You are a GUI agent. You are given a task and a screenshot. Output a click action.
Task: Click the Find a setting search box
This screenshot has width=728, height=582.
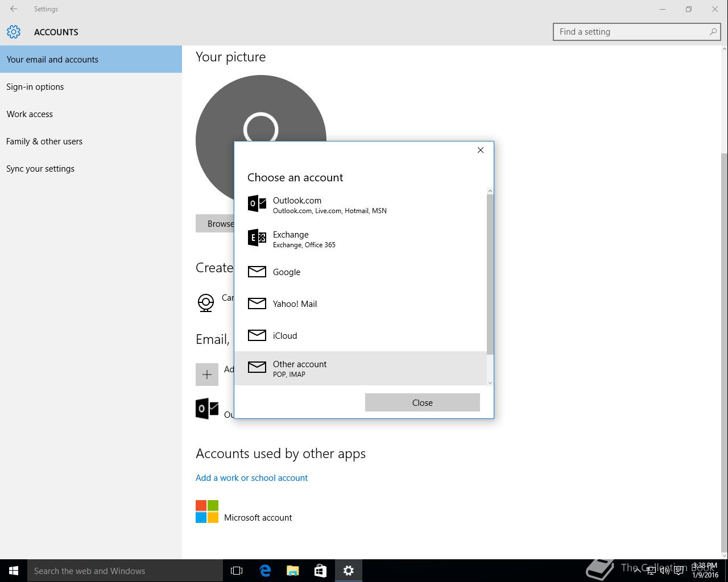[637, 32]
